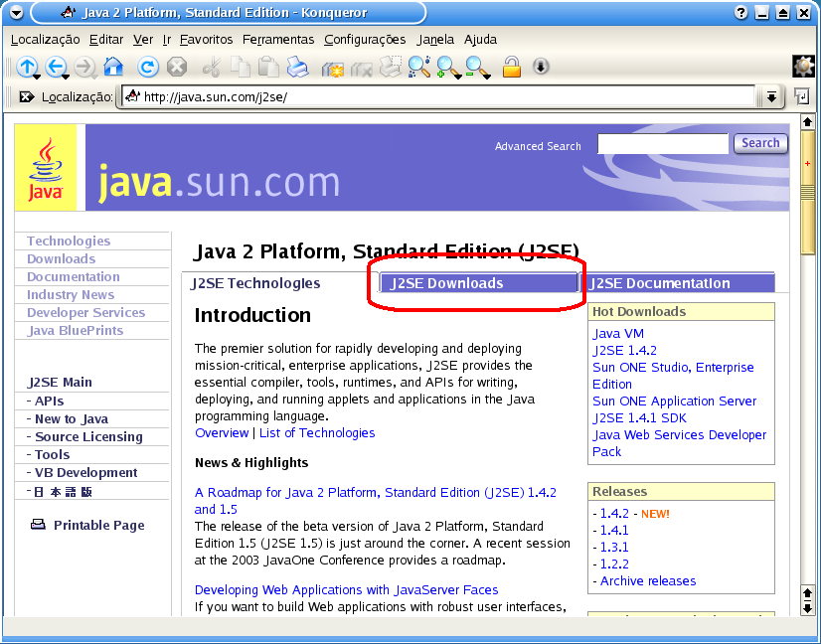
Task: Click the Paste clipboard icon
Action: (269, 67)
